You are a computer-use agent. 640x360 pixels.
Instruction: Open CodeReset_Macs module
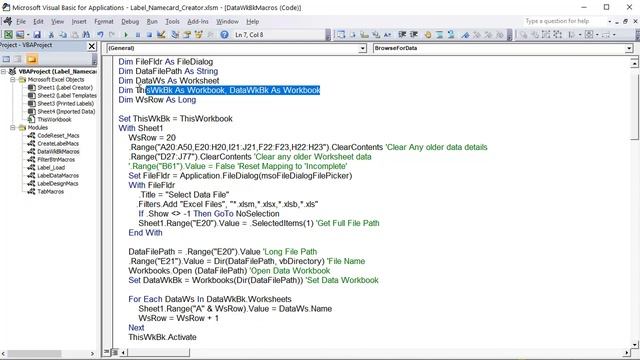click(x=58, y=136)
